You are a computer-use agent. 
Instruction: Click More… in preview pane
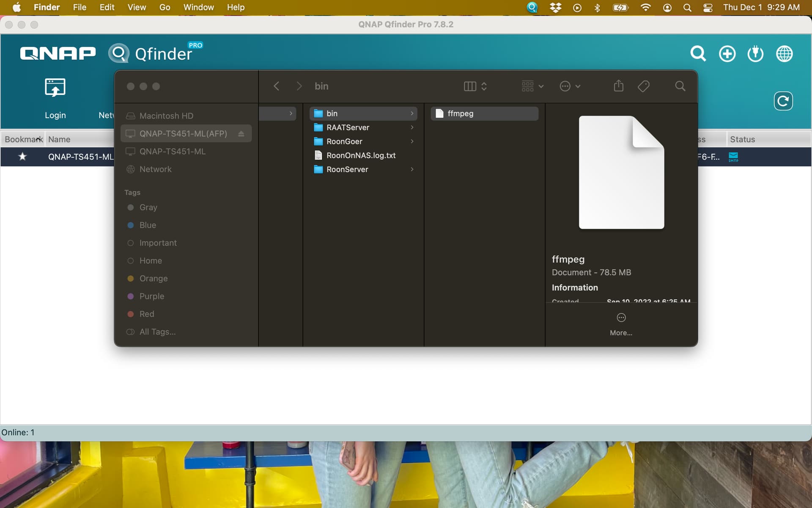[621, 324]
